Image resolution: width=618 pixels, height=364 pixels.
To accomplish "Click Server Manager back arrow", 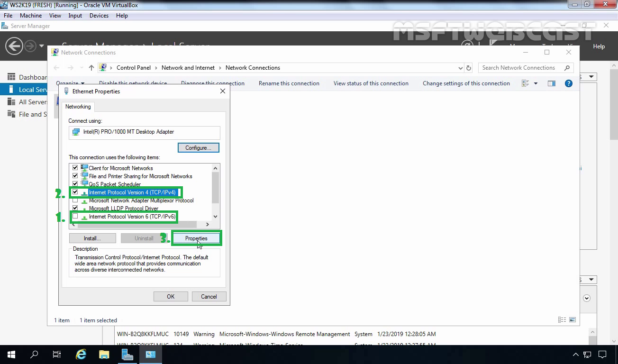I will tap(14, 46).
